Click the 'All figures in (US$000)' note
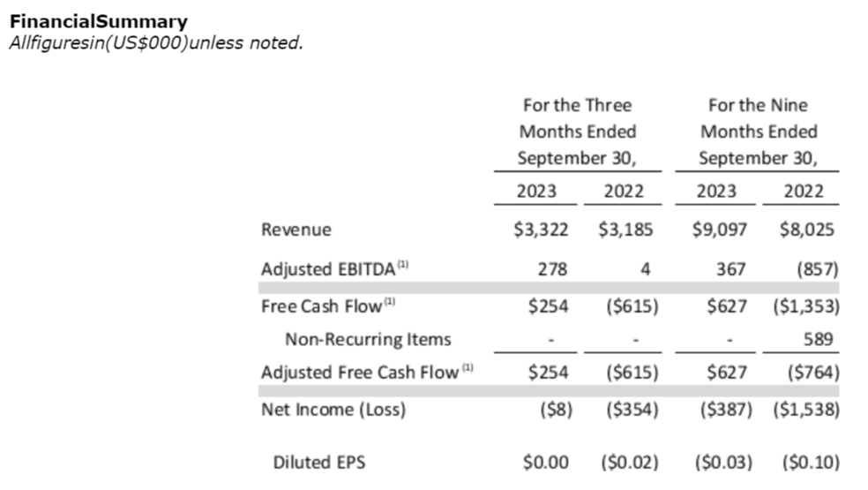The height and width of the screenshot is (490, 868). click(x=154, y=42)
